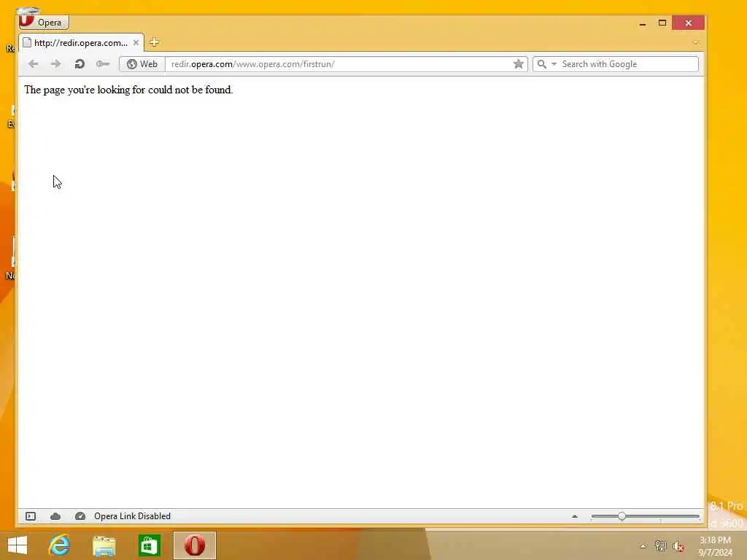Switch to the redir.opera.com tab
Viewport: 747px width, 560px height.
click(81, 43)
